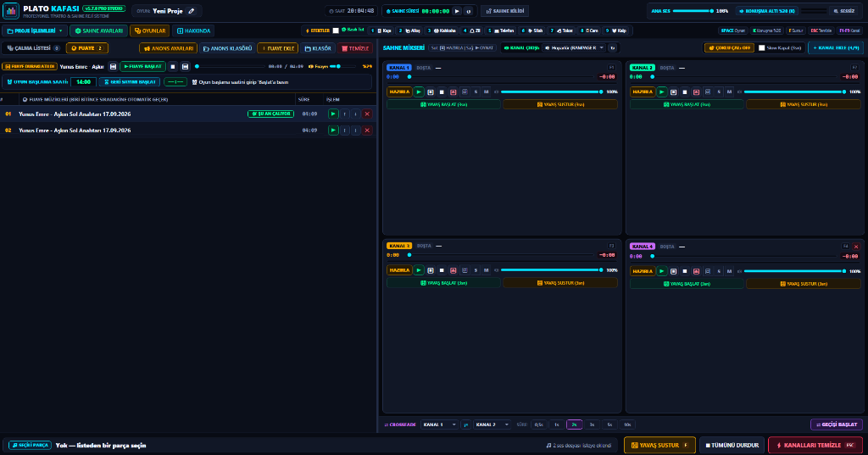Image resolution: width=868 pixels, height=455 pixels.
Task: Toggle the Efektler checkbox
Action: click(x=336, y=31)
